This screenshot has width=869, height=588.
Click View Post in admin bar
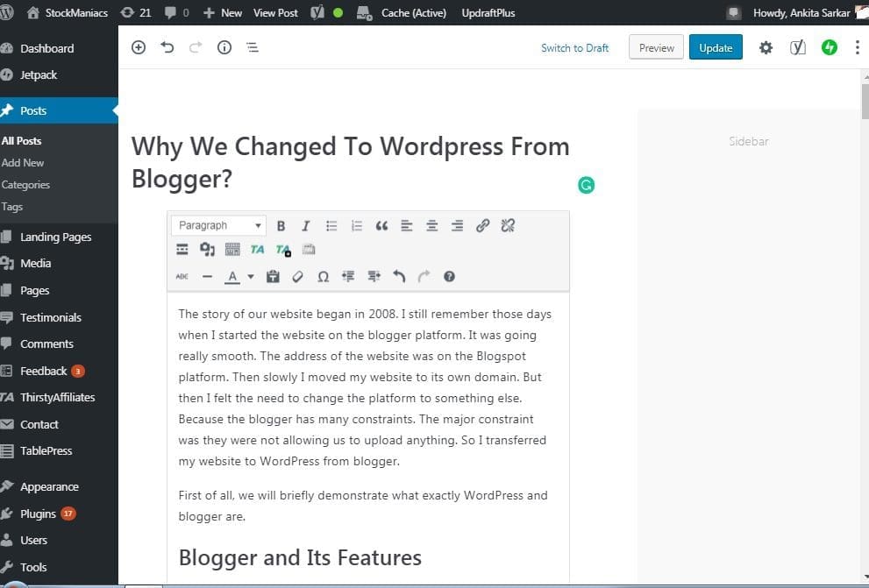pyautogui.click(x=275, y=13)
